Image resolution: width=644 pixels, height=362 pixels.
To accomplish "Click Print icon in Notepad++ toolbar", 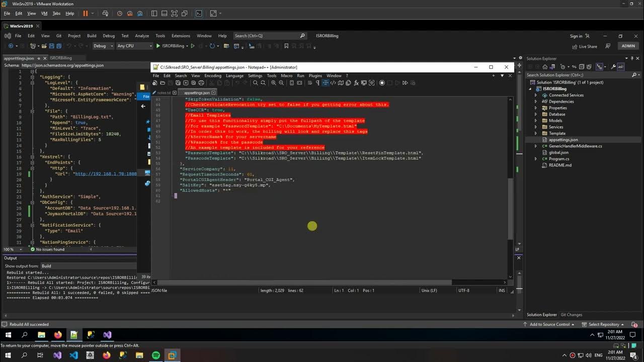I will (x=201, y=83).
